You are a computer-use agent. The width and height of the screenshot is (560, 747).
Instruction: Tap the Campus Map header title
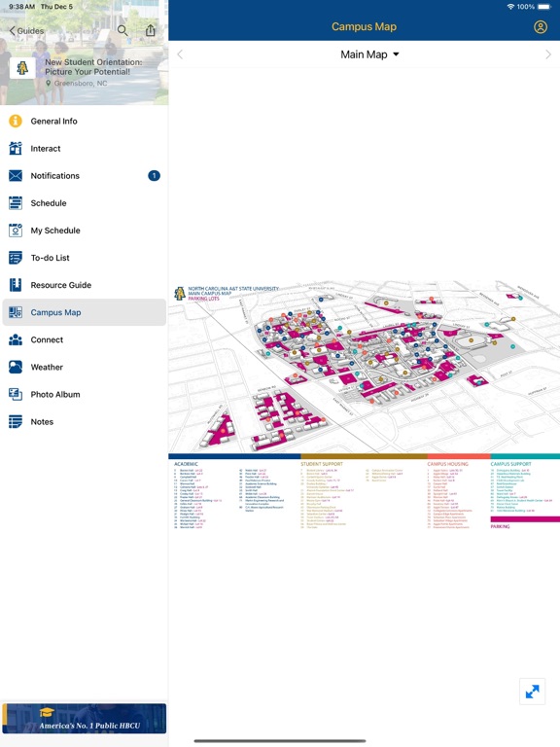click(x=365, y=26)
